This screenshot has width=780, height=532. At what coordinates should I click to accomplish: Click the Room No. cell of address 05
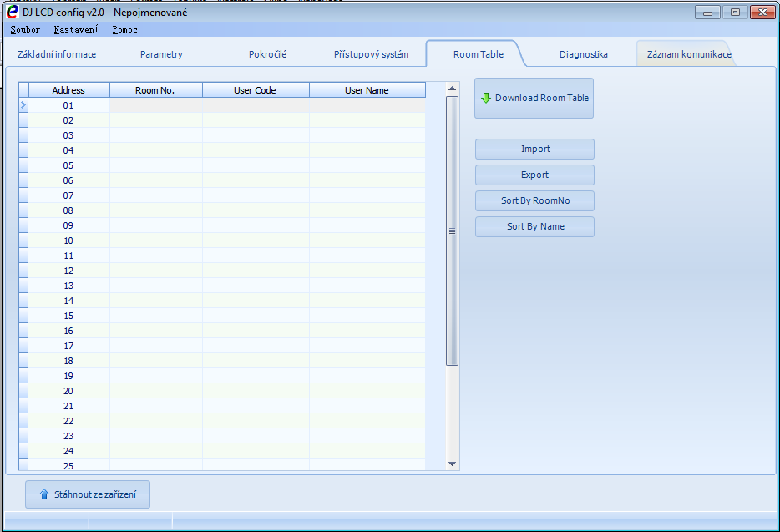[155, 165]
